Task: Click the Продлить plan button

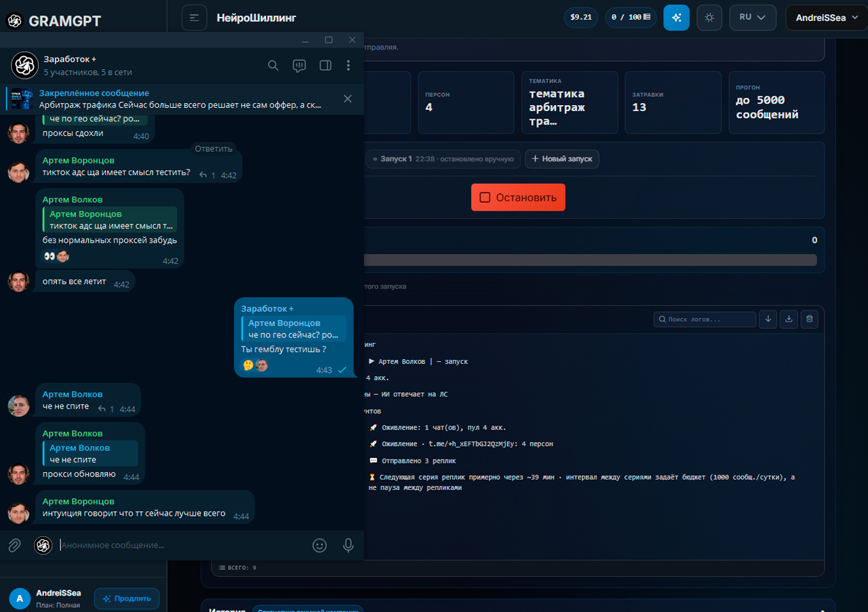Action: pos(127,598)
